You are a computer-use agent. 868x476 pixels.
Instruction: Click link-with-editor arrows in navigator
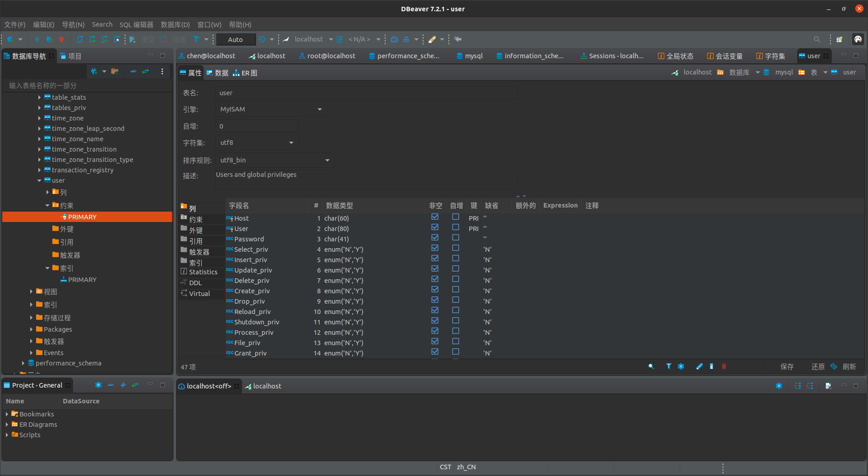145,72
